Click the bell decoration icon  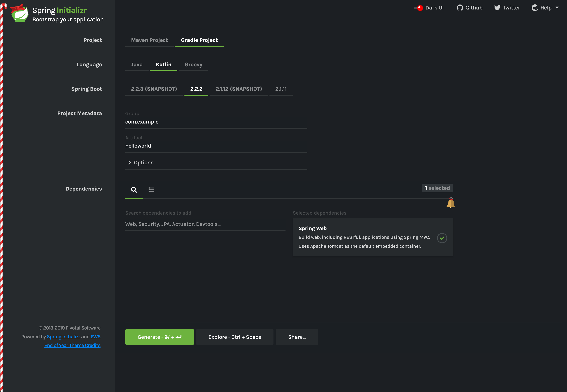[x=451, y=203]
